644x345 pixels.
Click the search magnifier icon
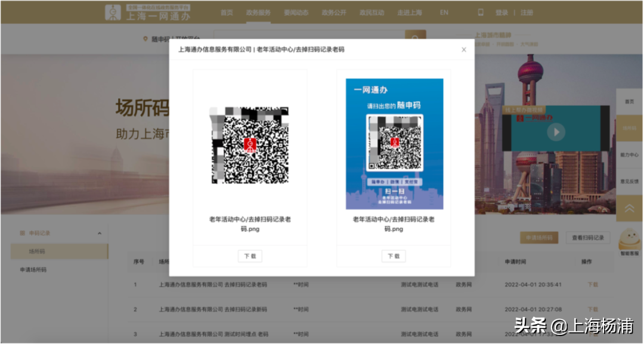pos(415,39)
